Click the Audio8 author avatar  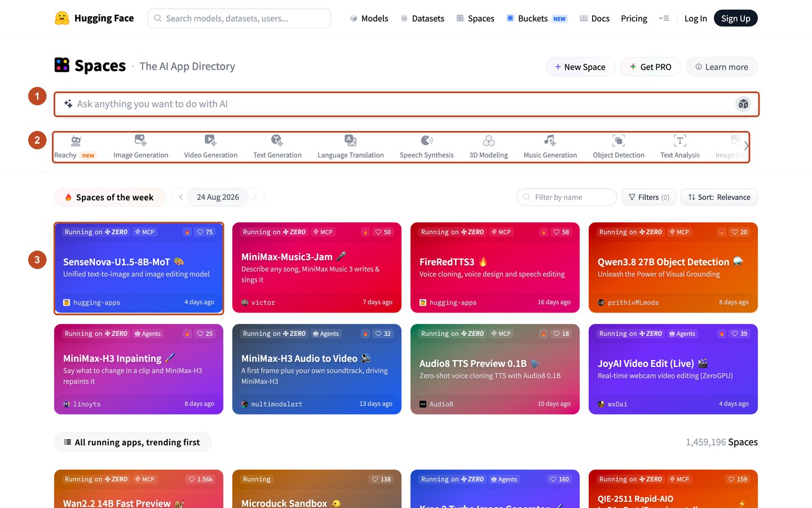point(423,404)
